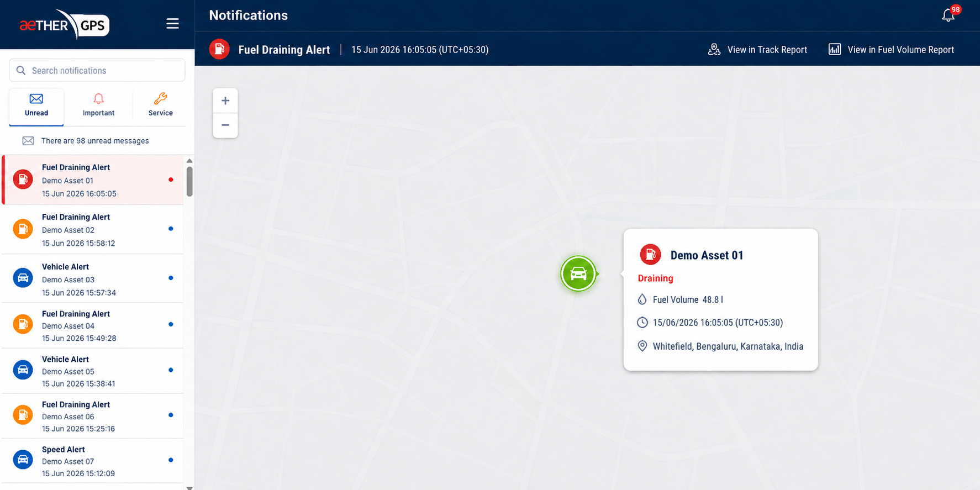Click blue car icon for Demo Asset 03
Image resolution: width=980 pixels, height=490 pixels.
23,278
